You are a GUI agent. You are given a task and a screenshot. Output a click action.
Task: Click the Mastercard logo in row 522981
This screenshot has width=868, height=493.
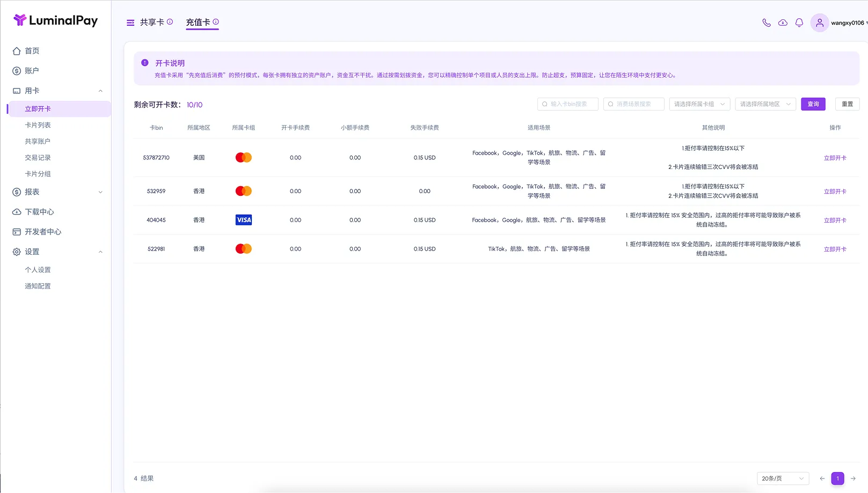coord(244,249)
